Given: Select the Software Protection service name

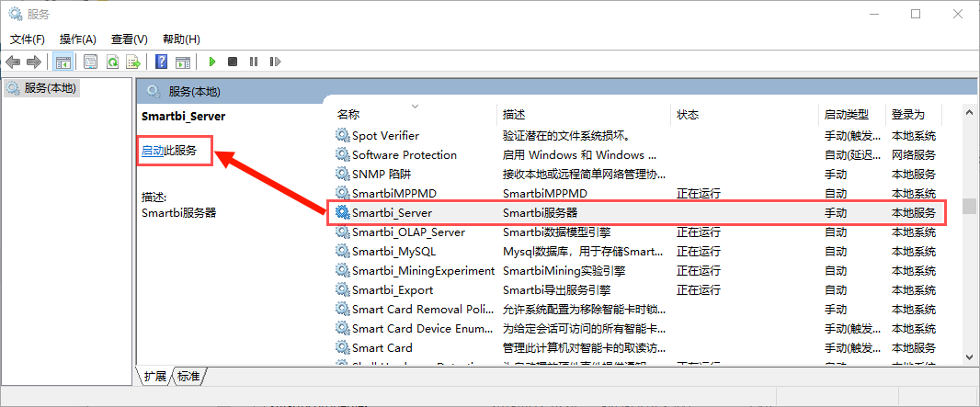Looking at the screenshot, I should [405, 155].
